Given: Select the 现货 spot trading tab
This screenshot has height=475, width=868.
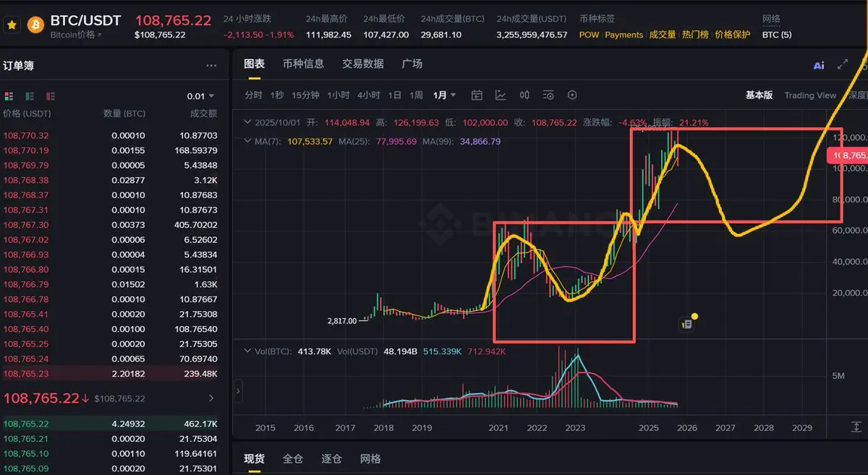Looking at the screenshot, I should tap(254, 458).
